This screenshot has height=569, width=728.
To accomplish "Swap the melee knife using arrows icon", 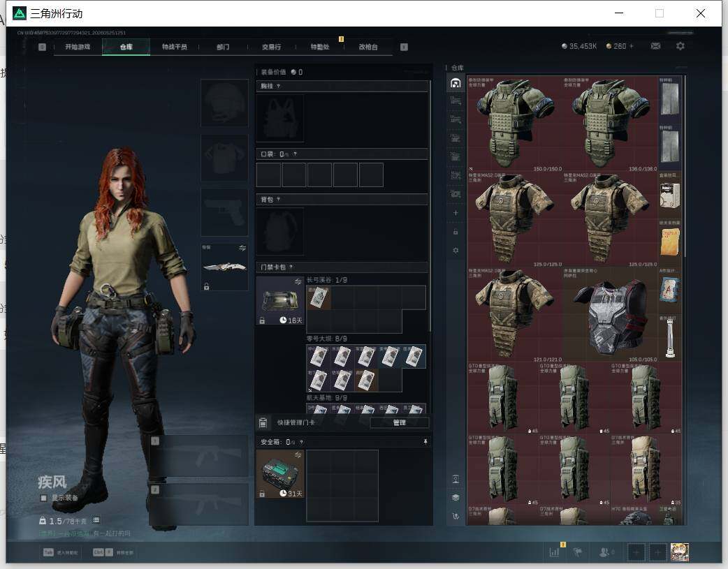I will point(242,248).
